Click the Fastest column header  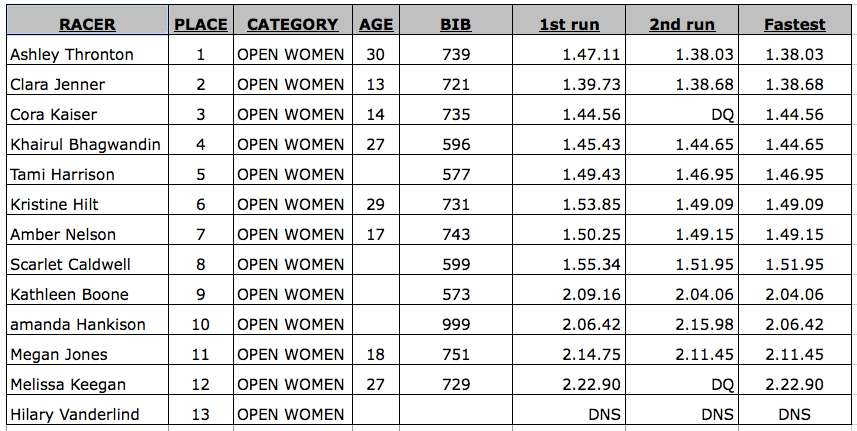(795, 21)
